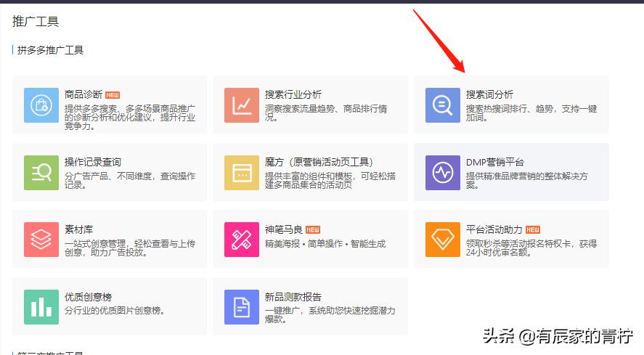The height and width of the screenshot is (355, 644).
Task: Click the 优质创意榜 bar chart icon
Action: [x=41, y=307]
